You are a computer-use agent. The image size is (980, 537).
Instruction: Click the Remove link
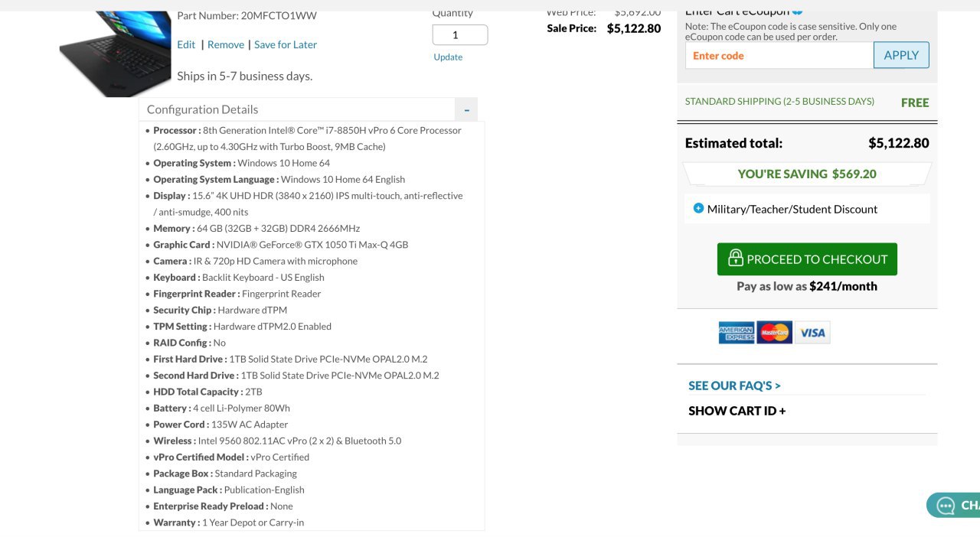coord(226,44)
